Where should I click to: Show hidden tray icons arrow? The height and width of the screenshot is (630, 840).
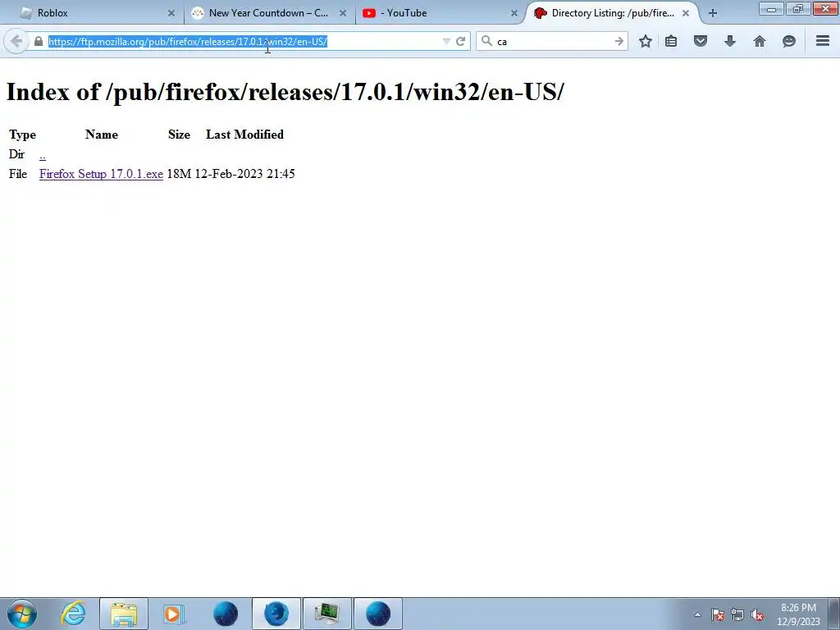(x=697, y=614)
